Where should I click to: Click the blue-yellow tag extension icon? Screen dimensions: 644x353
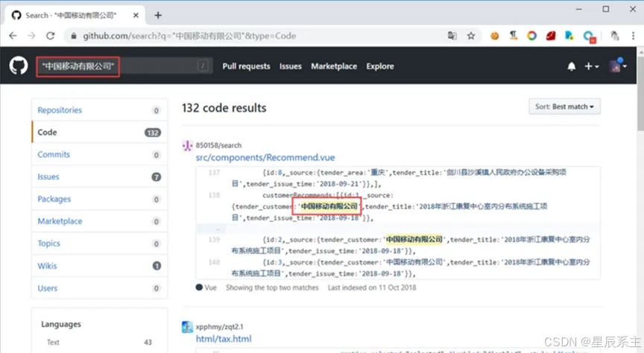[569, 36]
